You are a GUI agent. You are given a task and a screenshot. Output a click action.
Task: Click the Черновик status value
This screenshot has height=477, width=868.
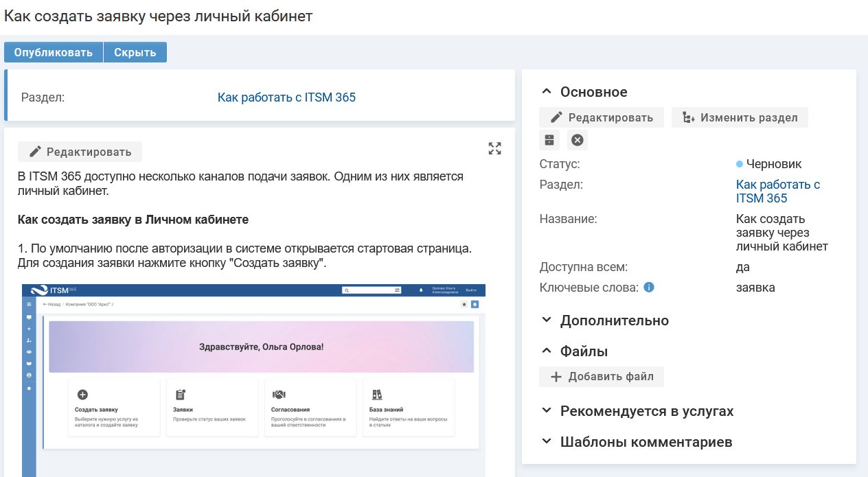point(773,164)
